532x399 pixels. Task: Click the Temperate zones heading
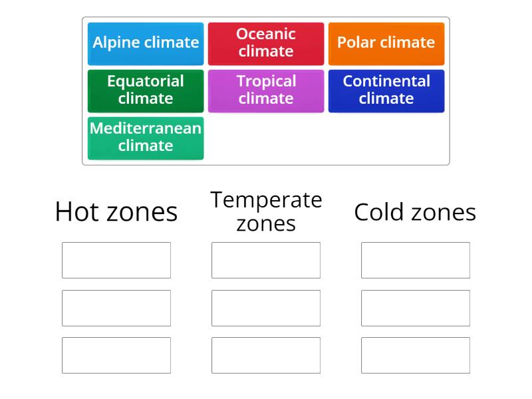tap(266, 211)
